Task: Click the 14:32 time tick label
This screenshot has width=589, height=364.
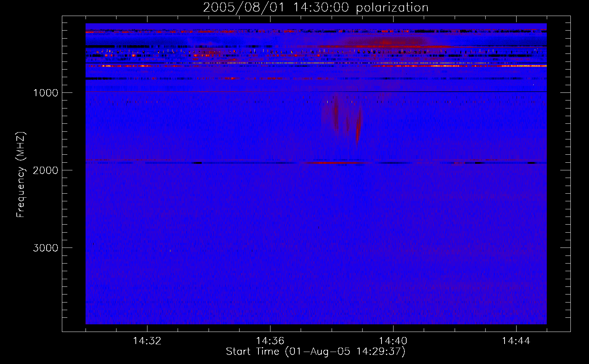Action: coord(147,341)
